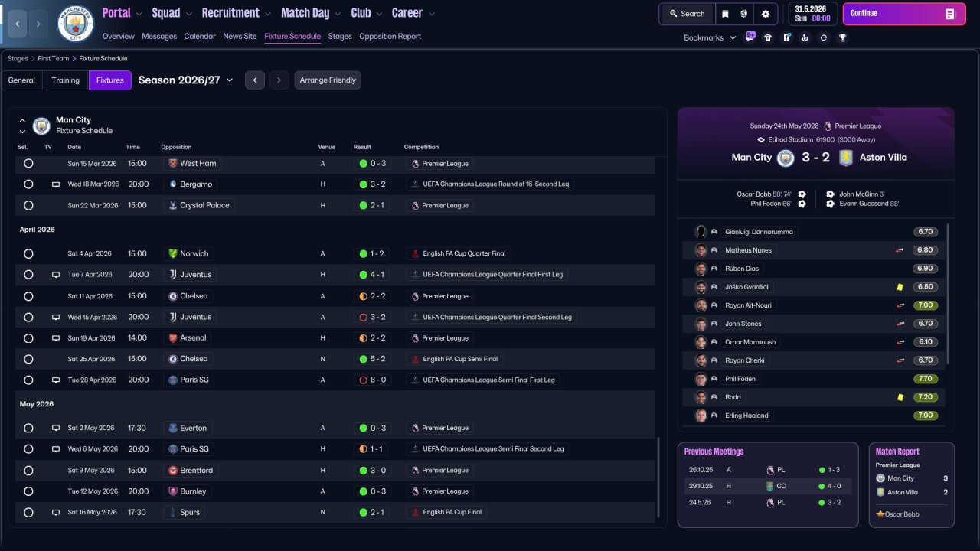
Task: Click the TV icon on the Arsenal row
Action: tap(56, 338)
